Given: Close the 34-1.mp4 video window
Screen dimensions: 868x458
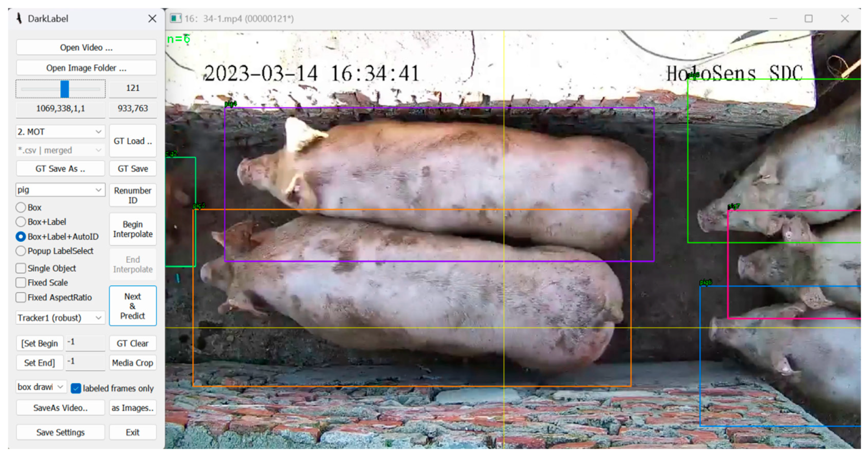Looking at the screenshot, I should [x=844, y=18].
